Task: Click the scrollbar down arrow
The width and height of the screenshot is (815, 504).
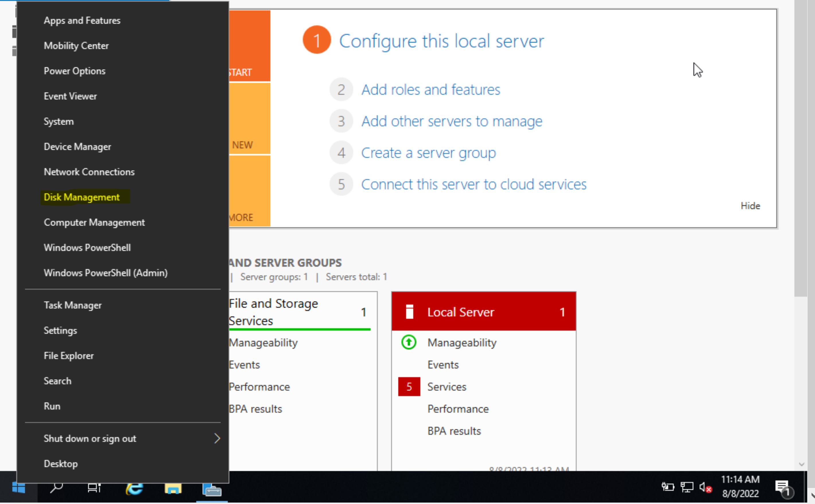Action: click(x=802, y=464)
